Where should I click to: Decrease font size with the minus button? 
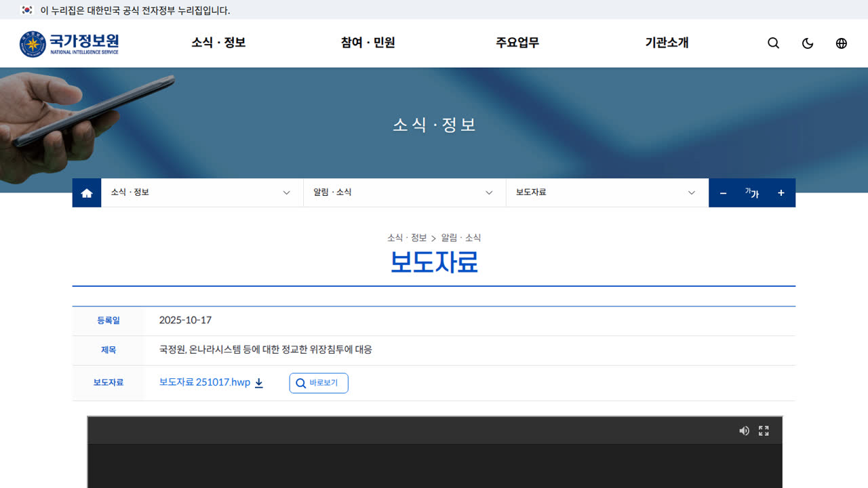[723, 193]
